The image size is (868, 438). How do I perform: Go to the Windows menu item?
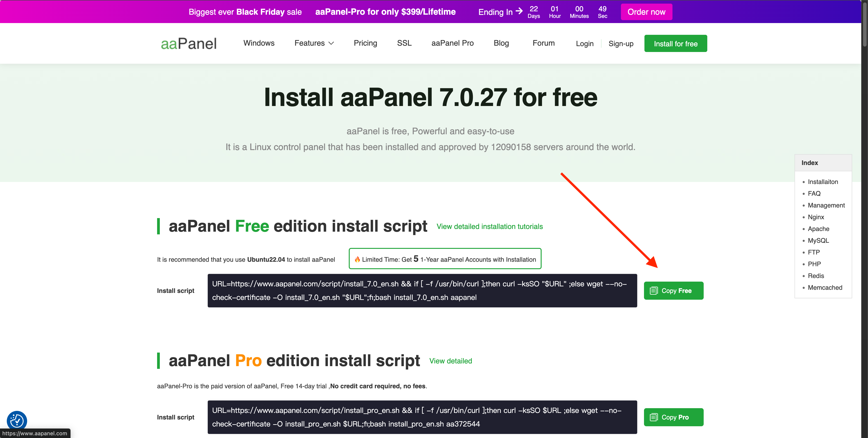(259, 43)
